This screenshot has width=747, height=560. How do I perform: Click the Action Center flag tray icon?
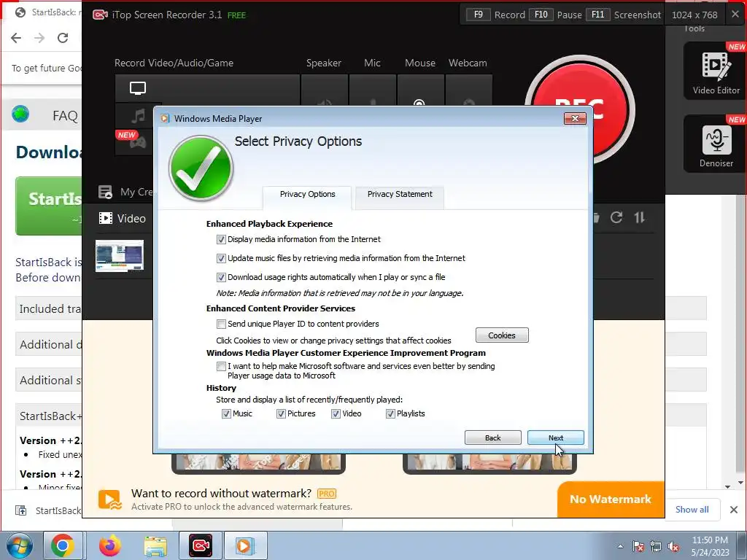pyautogui.click(x=638, y=547)
